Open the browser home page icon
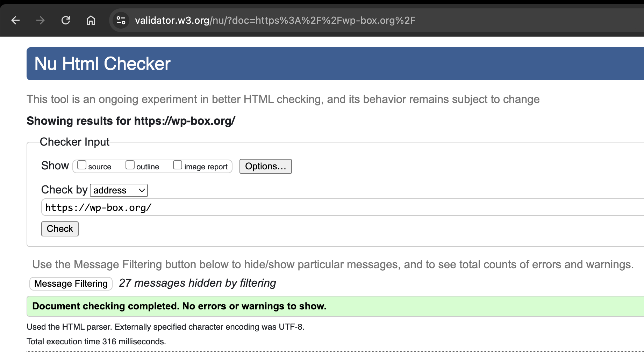644x352 pixels. [x=91, y=20]
